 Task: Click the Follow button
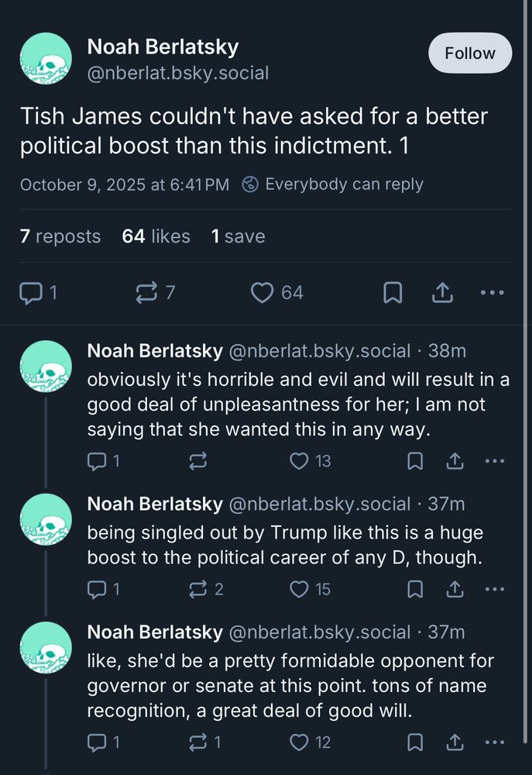469,53
